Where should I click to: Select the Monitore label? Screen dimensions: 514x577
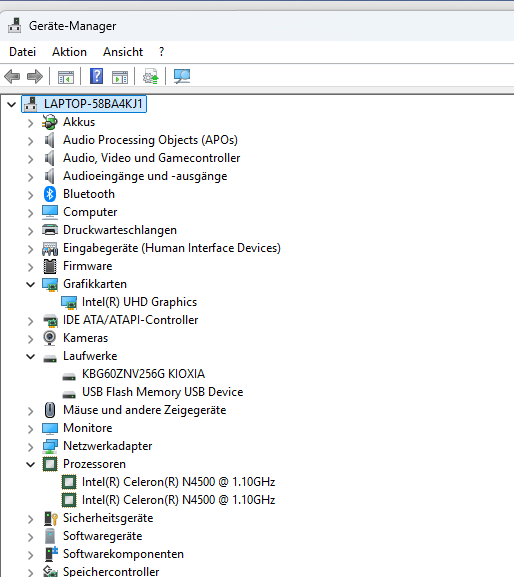(x=88, y=428)
